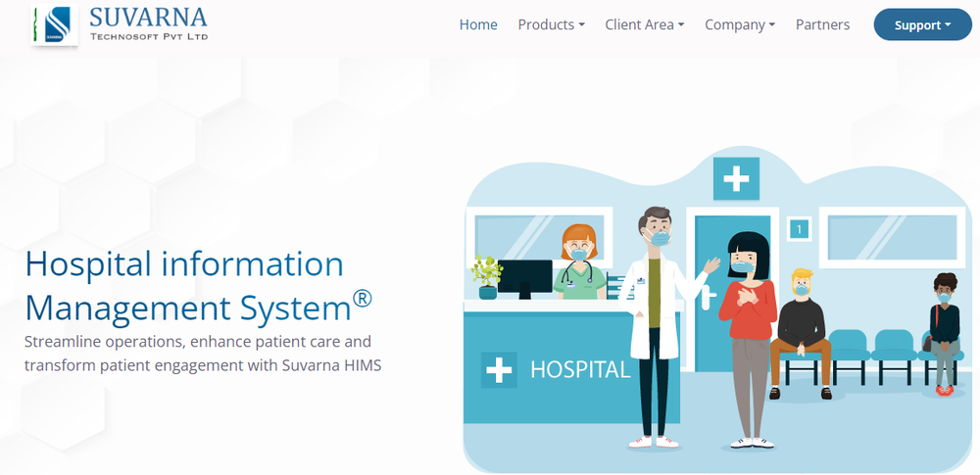The height and width of the screenshot is (475, 980).
Task: Click the room number 1 sign
Action: pyautogui.click(x=798, y=229)
